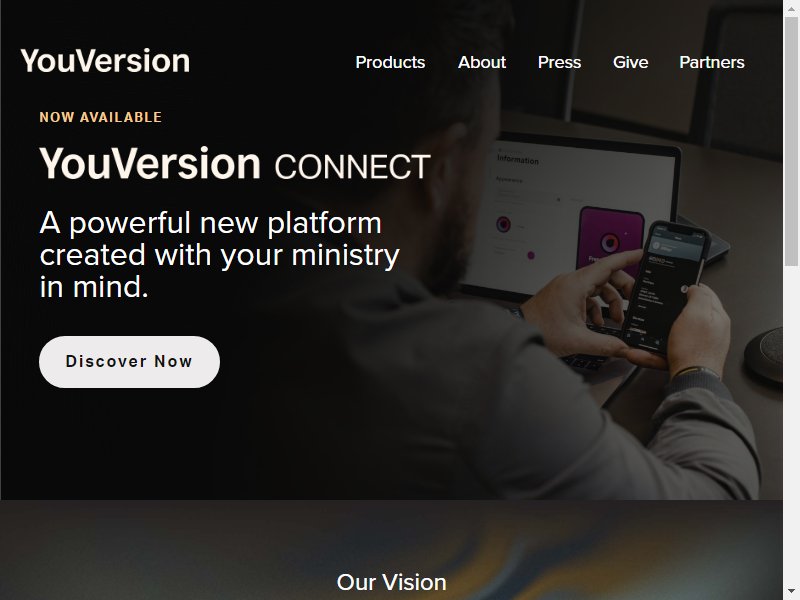
Task: Click the Information title on laptop screen
Action: [518, 160]
